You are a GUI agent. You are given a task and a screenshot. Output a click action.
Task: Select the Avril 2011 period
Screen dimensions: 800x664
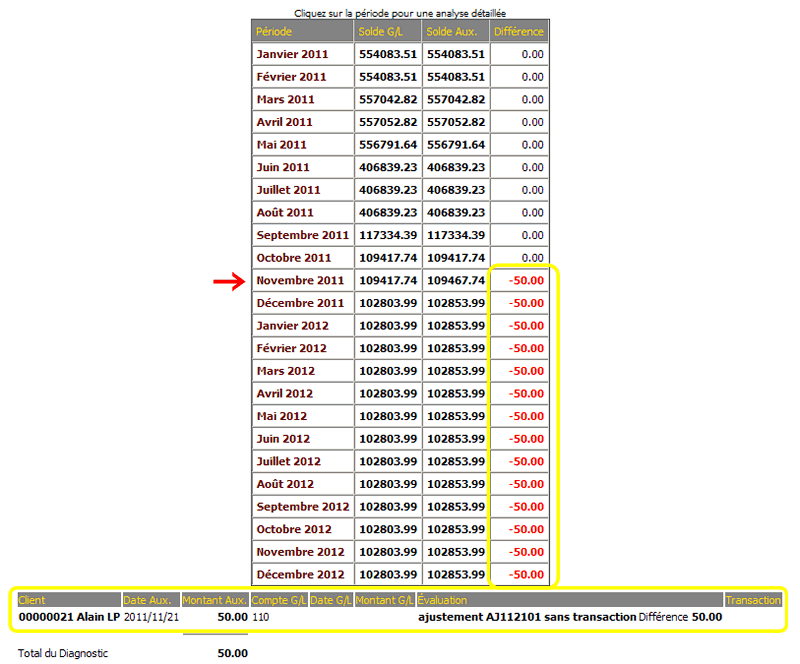(x=285, y=122)
